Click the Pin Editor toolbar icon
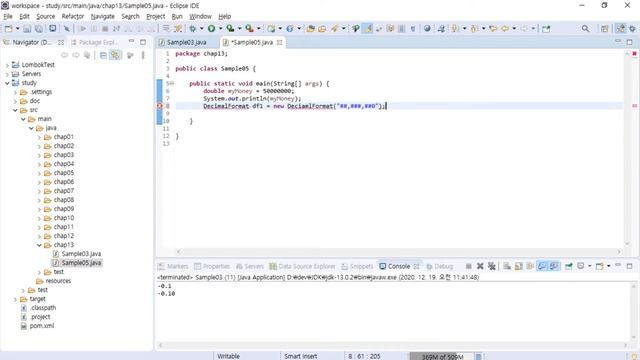Viewport: 640px width, 360px height. 547,29
